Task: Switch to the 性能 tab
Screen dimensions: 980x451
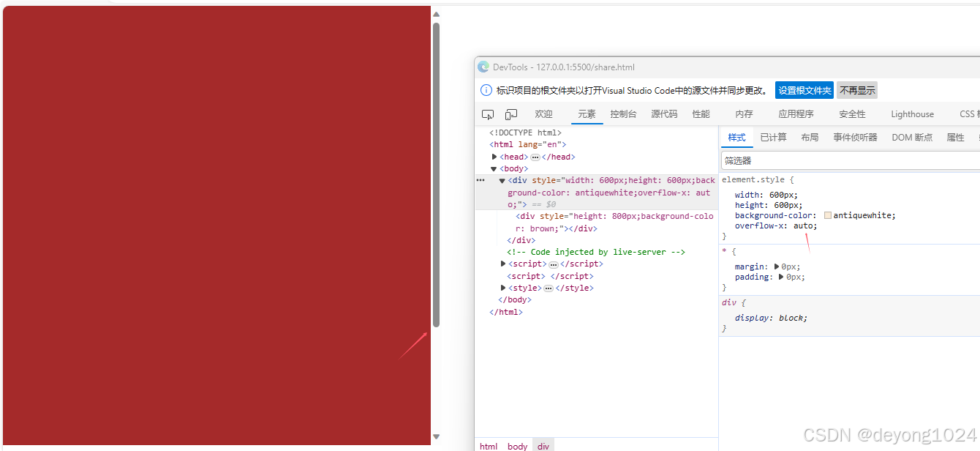Action: [701, 114]
